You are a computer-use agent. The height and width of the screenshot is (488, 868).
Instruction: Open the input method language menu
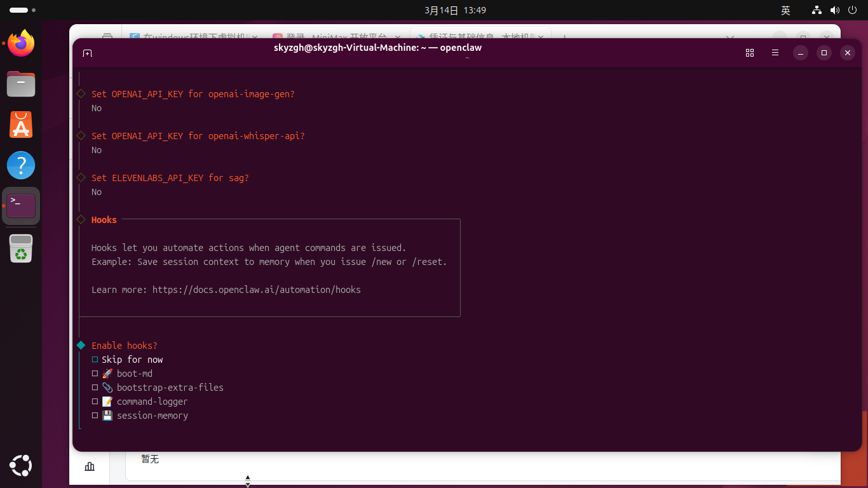coord(785,10)
